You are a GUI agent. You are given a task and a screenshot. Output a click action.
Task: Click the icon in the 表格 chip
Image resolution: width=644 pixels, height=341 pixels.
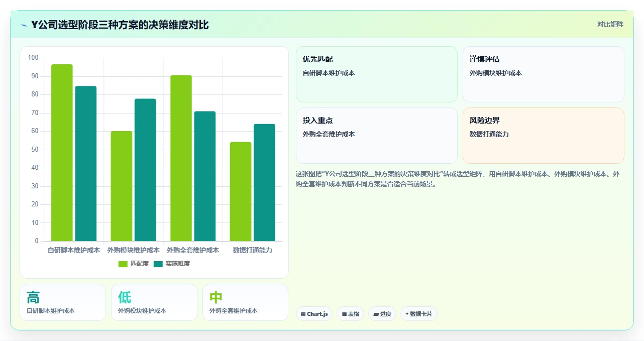pos(344,314)
